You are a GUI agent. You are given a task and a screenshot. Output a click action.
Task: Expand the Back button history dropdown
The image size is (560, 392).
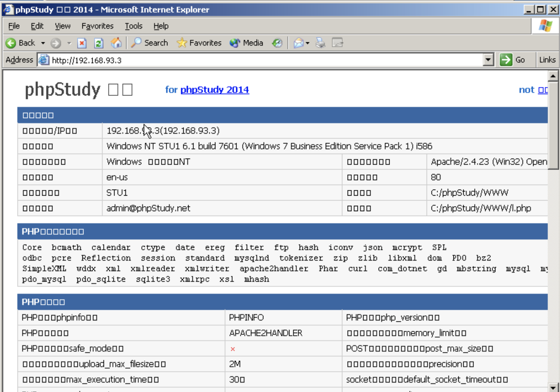pos(43,43)
